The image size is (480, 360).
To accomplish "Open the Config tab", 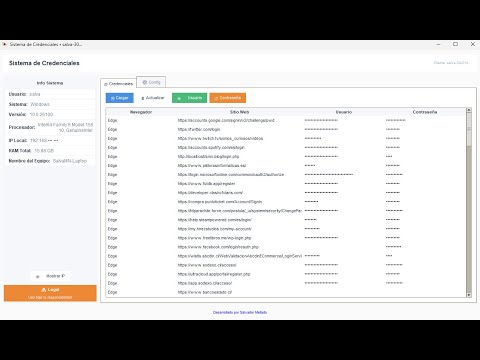I will click(151, 82).
